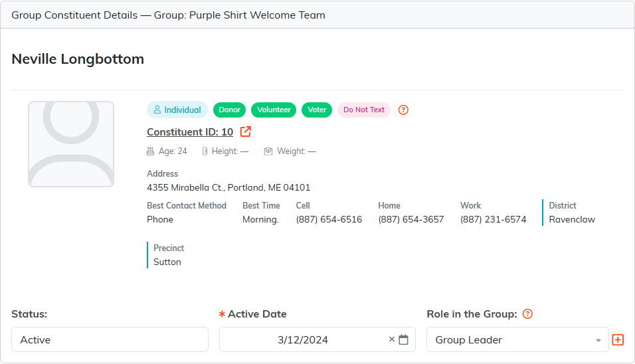635x364 pixels.
Task: Click the Group Constituent Details title
Action: point(169,15)
